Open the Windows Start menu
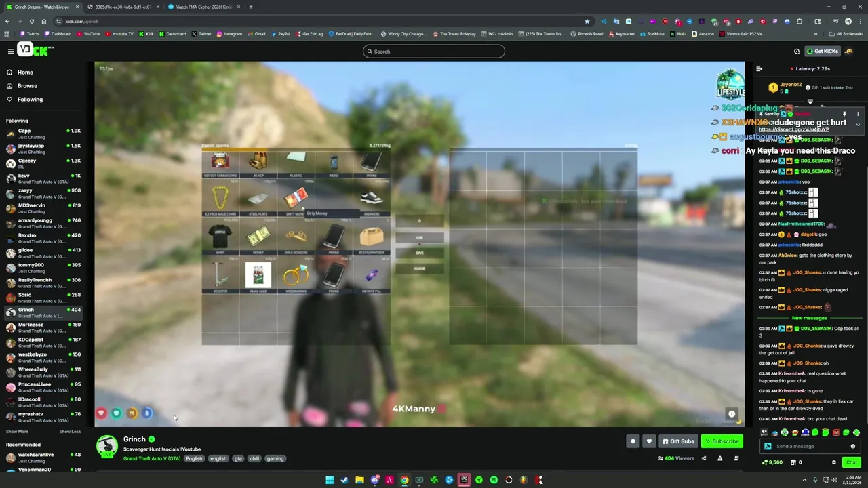 330,480
